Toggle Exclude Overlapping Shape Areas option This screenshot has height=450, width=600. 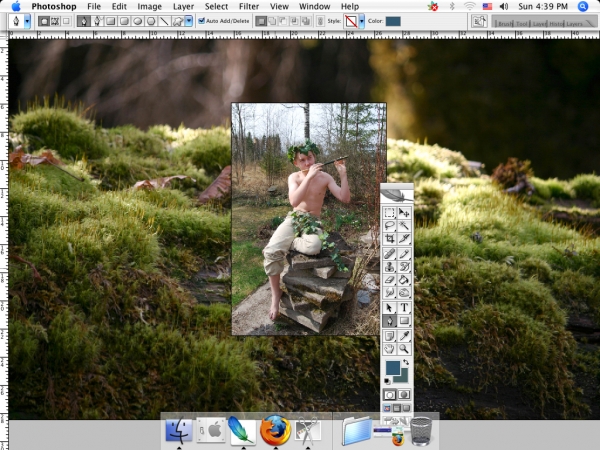(306, 21)
